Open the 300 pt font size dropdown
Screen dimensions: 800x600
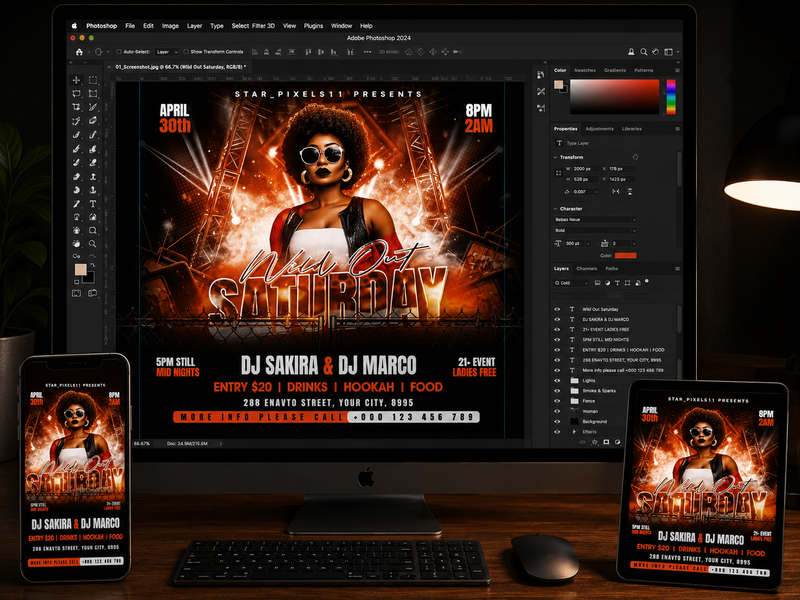(577, 244)
